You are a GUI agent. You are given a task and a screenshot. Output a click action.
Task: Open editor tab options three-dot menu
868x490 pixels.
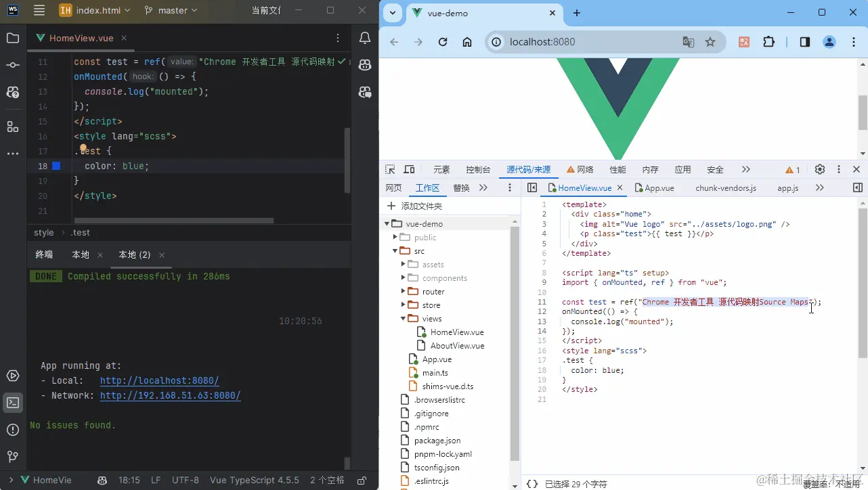[x=338, y=38]
